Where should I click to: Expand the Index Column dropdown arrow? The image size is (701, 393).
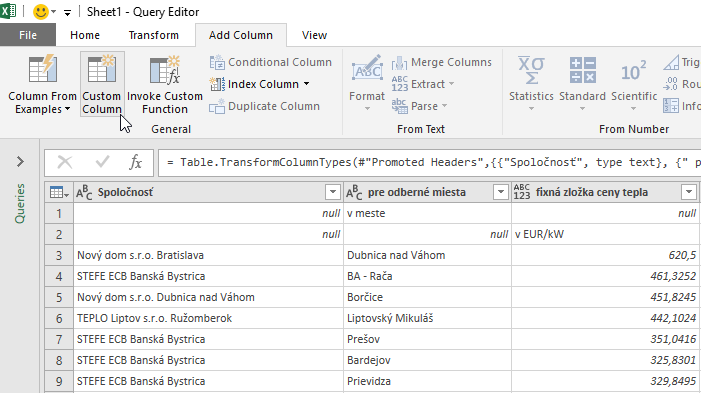[306, 84]
